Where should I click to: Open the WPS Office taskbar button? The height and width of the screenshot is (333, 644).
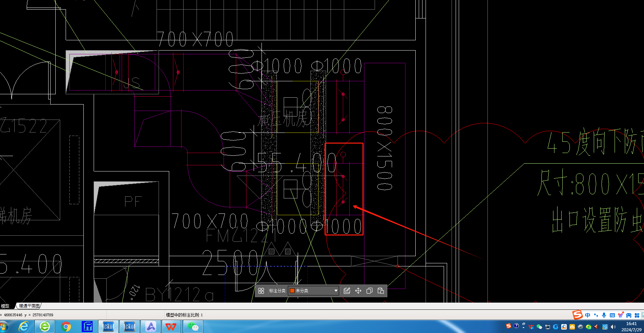click(171, 327)
